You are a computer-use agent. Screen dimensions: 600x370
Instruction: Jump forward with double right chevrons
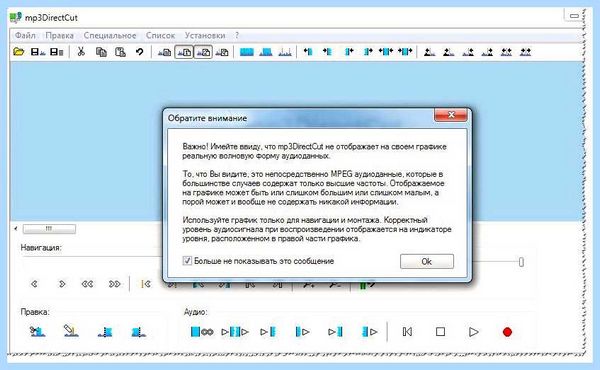pyautogui.click(x=115, y=284)
